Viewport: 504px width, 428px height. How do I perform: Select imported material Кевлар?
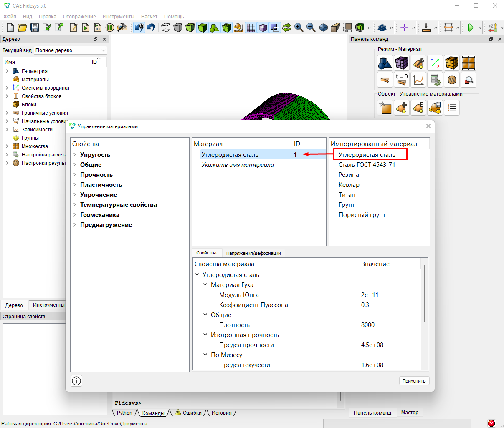point(349,185)
